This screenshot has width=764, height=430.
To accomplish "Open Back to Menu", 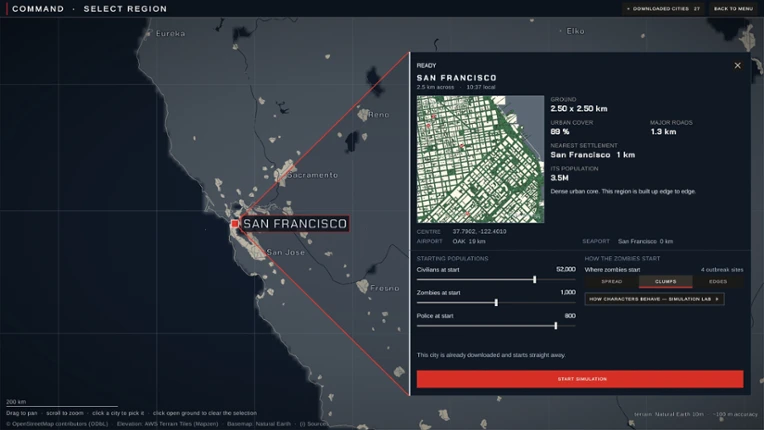I will (733, 9).
